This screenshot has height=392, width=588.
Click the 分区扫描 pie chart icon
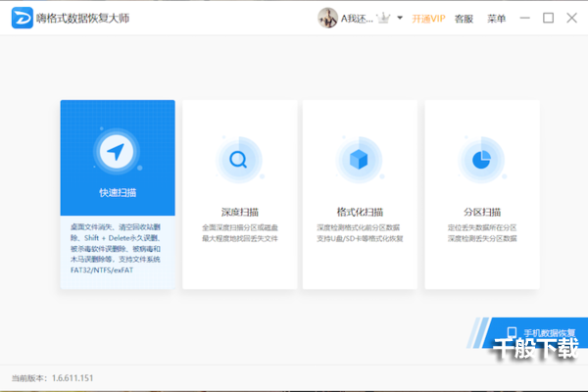(x=481, y=160)
